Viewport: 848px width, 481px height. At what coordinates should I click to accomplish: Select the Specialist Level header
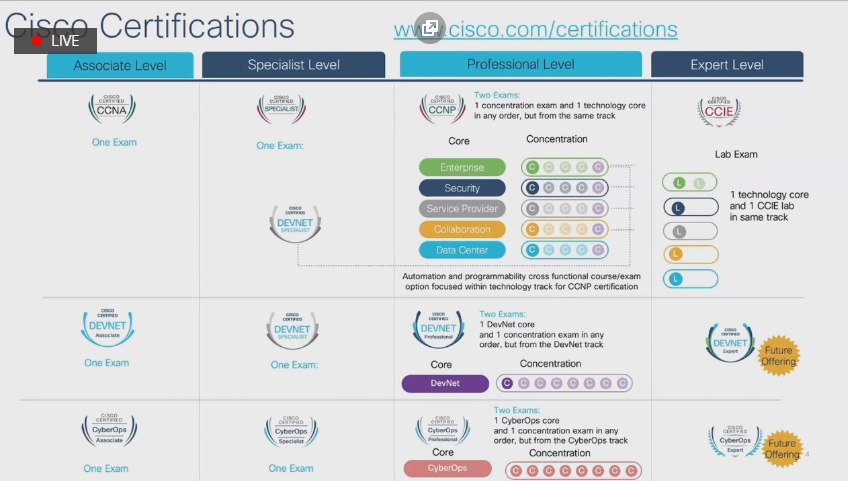294,65
